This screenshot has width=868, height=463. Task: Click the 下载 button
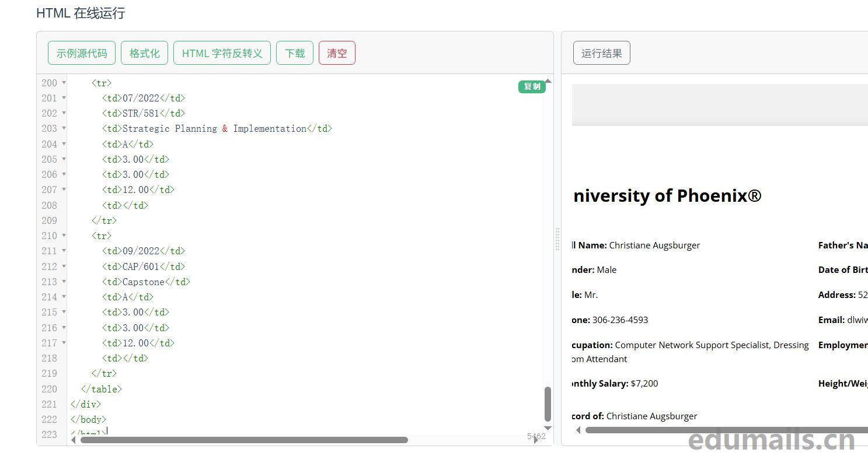point(295,53)
